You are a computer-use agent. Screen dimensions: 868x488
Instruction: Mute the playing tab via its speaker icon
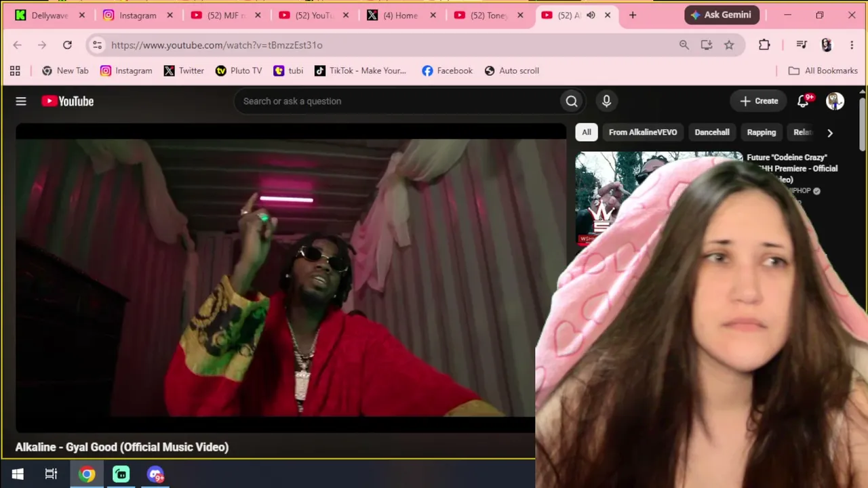[x=591, y=15]
